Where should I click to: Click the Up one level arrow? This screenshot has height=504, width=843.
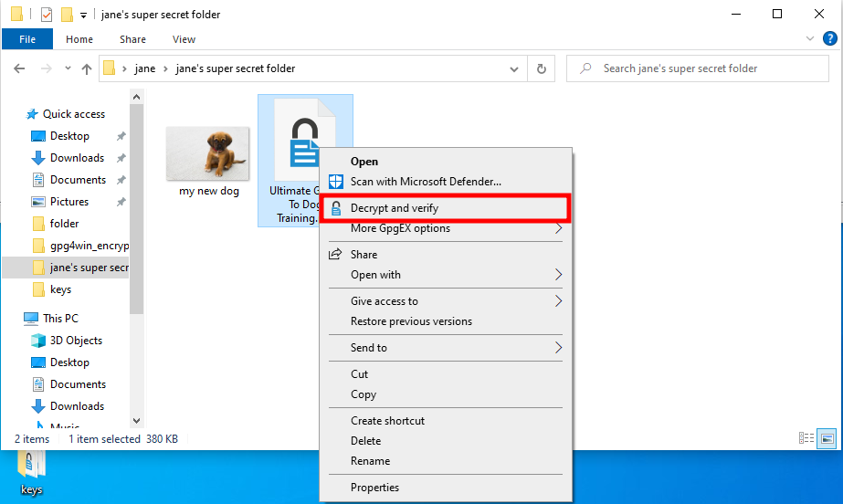point(87,68)
